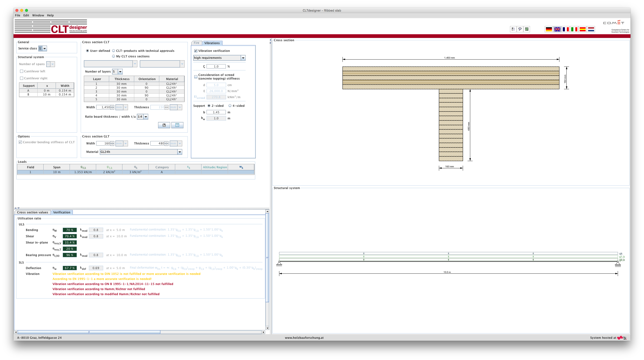The image size is (644, 360).
Task: Select CLT-products with technical approvals option
Action: tap(114, 51)
